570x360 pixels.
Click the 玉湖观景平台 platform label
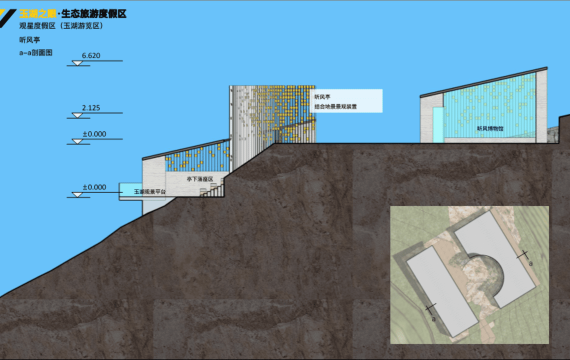pos(150,191)
